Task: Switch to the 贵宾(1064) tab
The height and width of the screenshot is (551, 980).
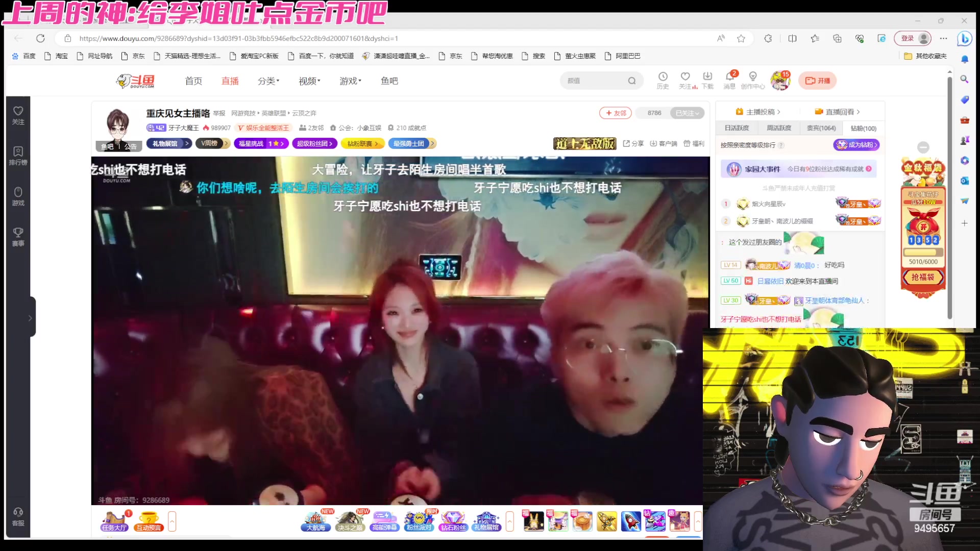Action: pyautogui.click(x=821, y=128)
